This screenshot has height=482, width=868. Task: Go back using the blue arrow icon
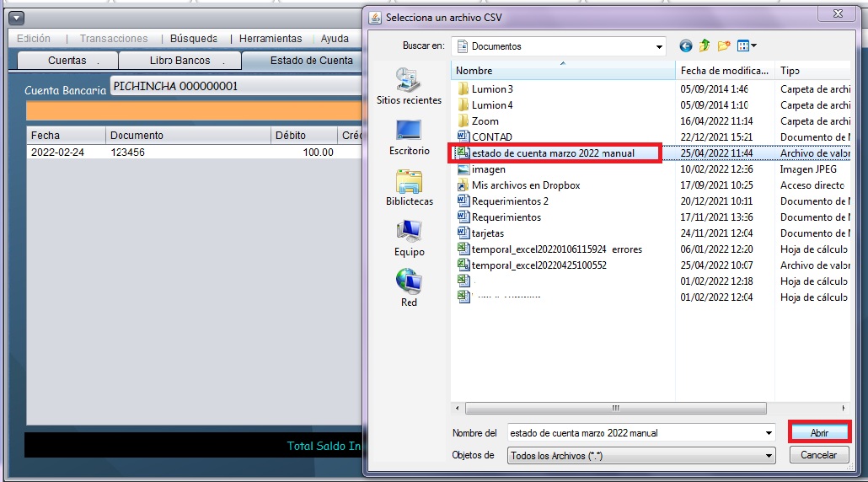click(686, 46)
